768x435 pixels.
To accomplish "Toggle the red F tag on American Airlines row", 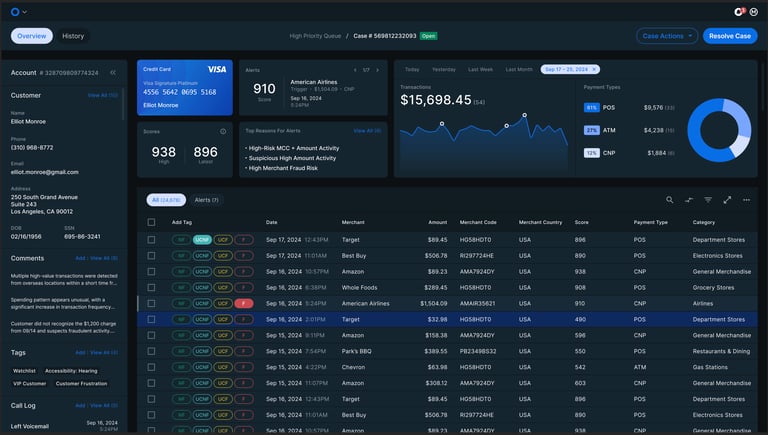I will (x=244, y=303).
